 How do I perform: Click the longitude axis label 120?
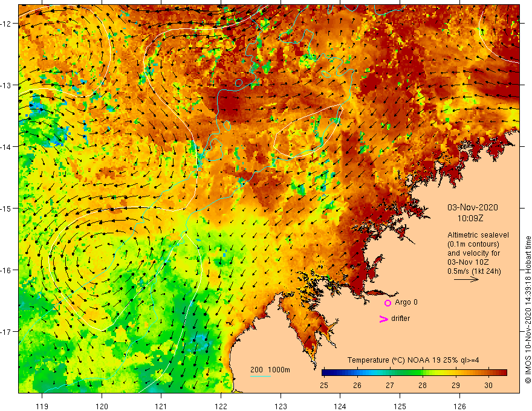[102, 406]
